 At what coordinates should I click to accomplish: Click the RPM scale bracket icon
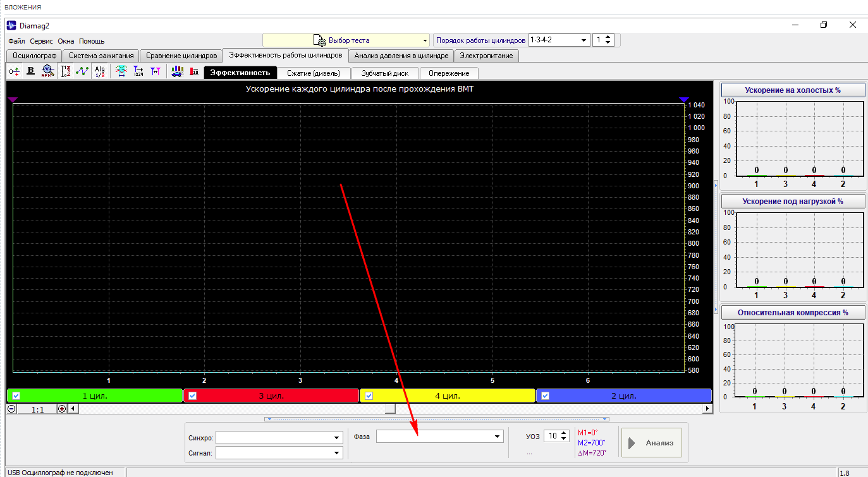(x=65, y=71)
